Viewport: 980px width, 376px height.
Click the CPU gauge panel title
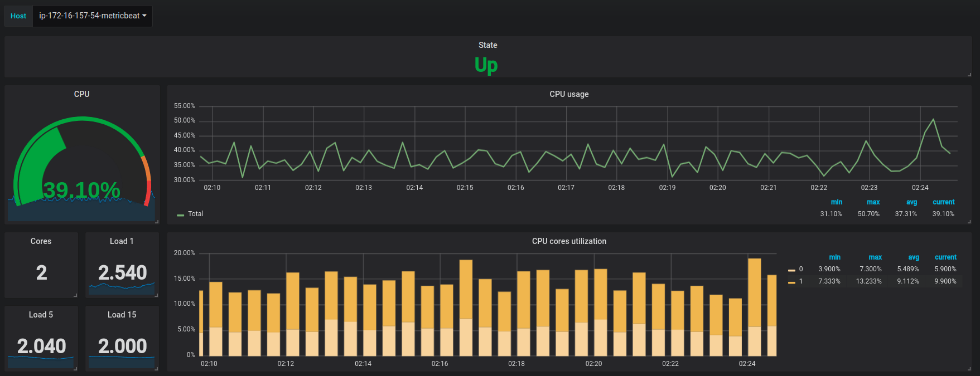[x=81, y=94]
